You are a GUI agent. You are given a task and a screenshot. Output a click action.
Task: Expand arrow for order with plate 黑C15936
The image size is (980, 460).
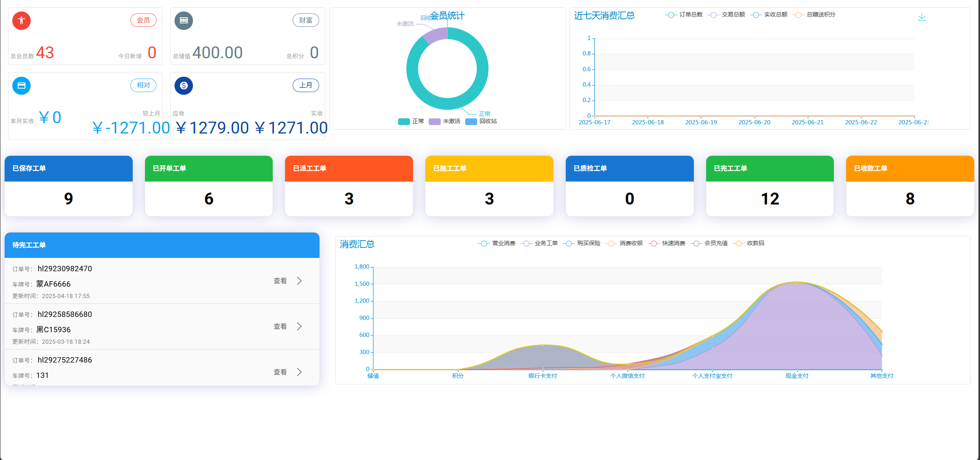[x=300, y=326]
